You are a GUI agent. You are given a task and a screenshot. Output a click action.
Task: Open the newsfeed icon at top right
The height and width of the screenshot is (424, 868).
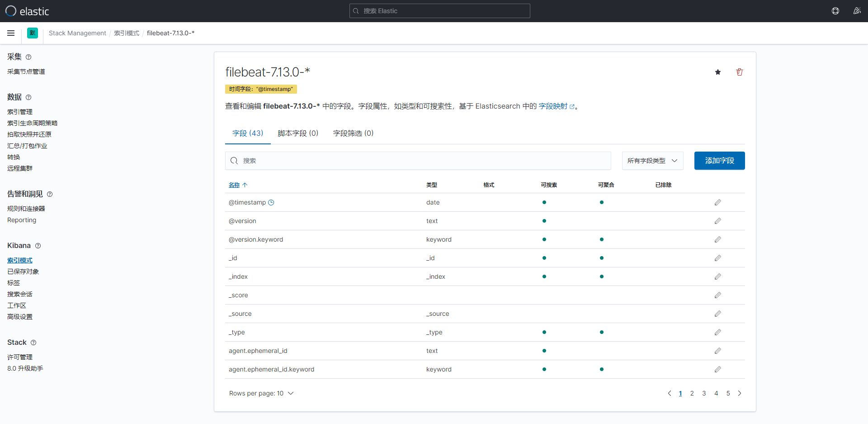pyautogui.click(x=857, y=11)
